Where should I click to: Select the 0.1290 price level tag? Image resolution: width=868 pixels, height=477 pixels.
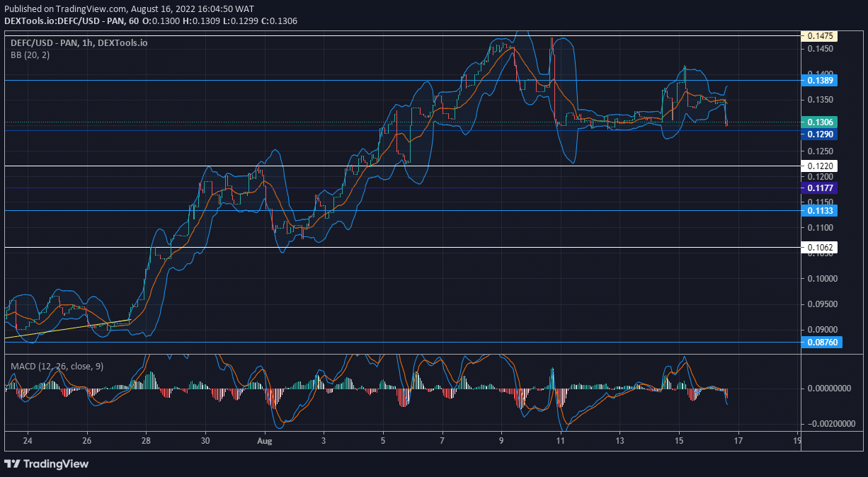pyautogui.click(x=819, y=134)
